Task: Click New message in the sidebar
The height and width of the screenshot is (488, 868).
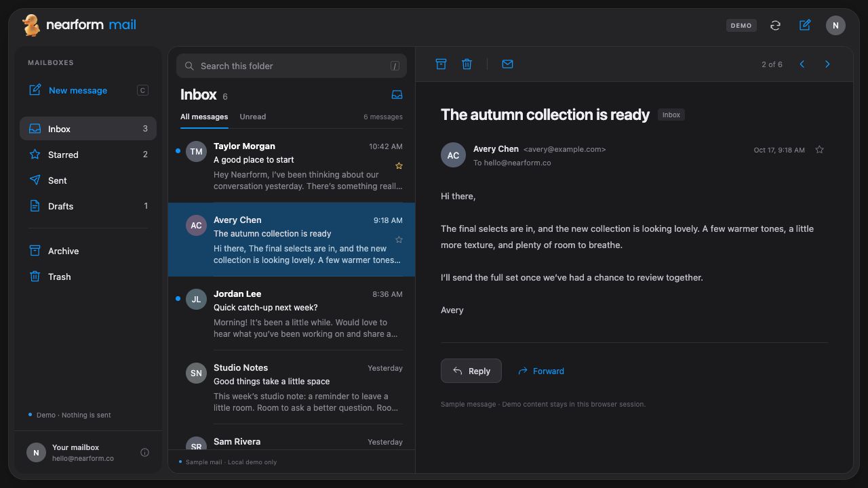Action: (x=88, y=90)
